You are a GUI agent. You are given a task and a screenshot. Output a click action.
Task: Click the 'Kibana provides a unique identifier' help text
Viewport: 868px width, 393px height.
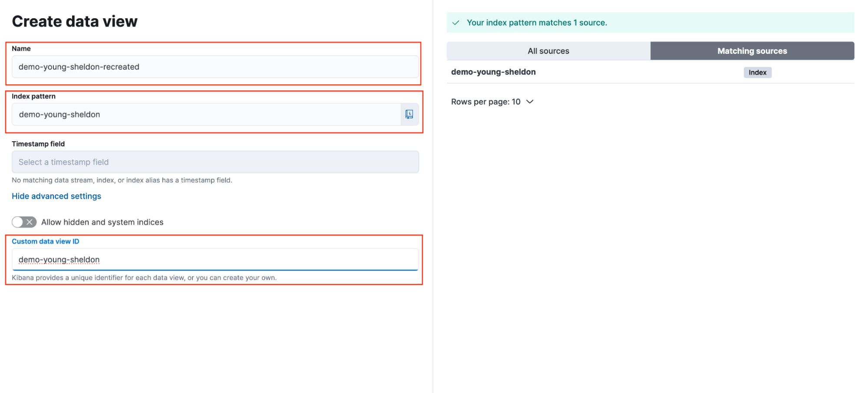click(144, 278)
